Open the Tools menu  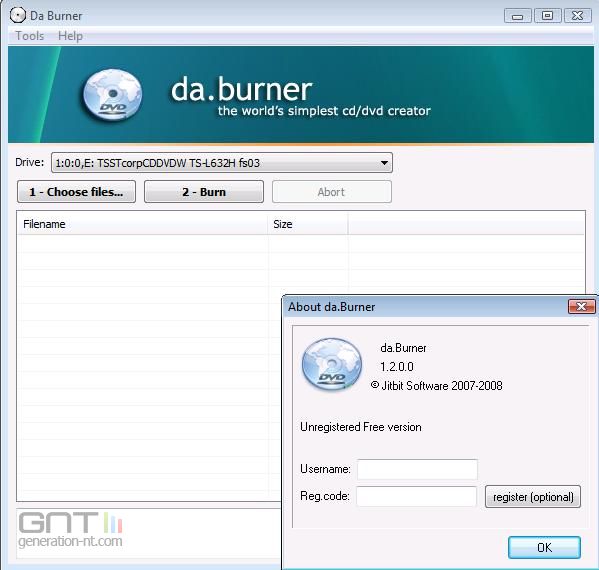(x=29, y=36)
